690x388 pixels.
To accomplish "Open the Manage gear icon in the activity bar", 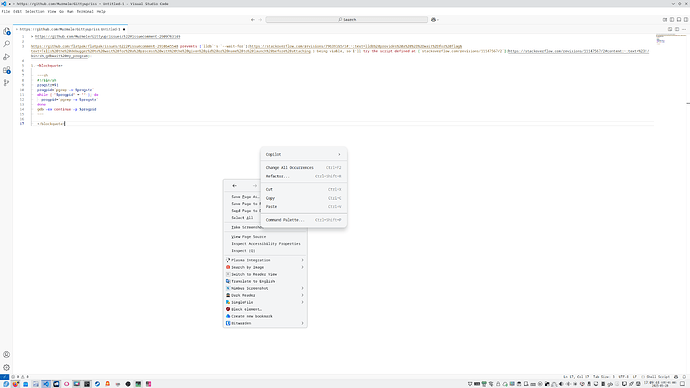I will [7, 367].
